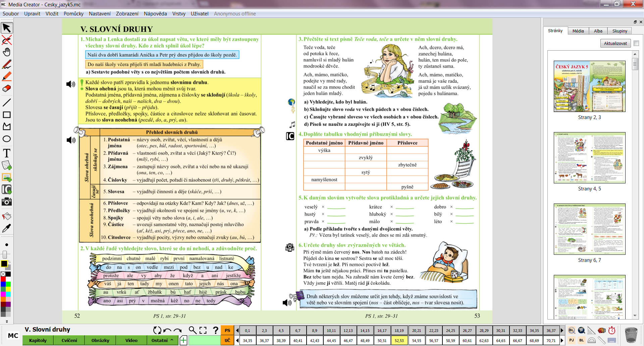Click the green plus add button

pyautogui.click(x=183, y=340)
